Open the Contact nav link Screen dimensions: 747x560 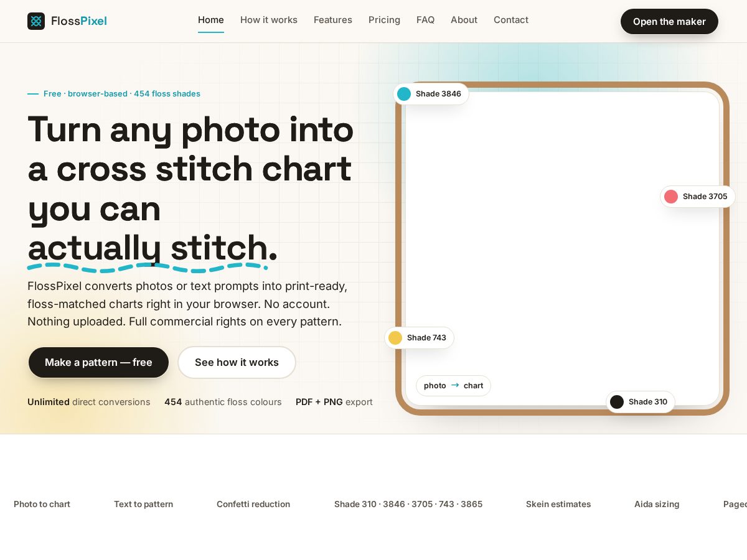point(511,20)
